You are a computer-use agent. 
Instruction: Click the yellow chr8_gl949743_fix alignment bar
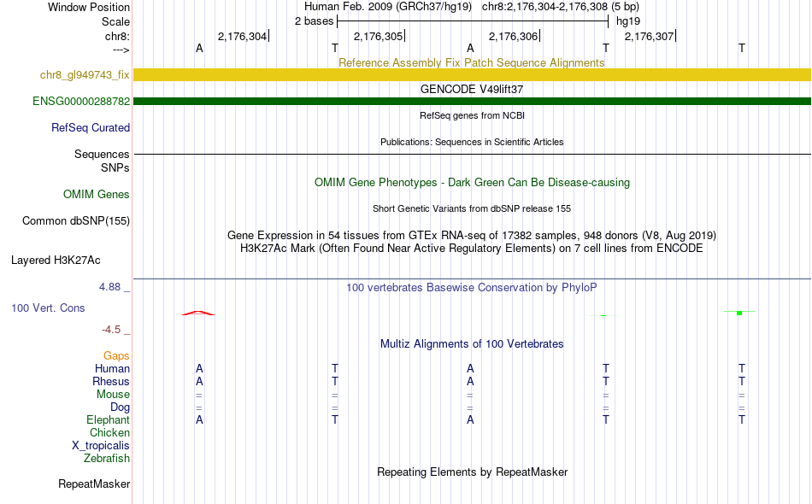coord(472,74)
